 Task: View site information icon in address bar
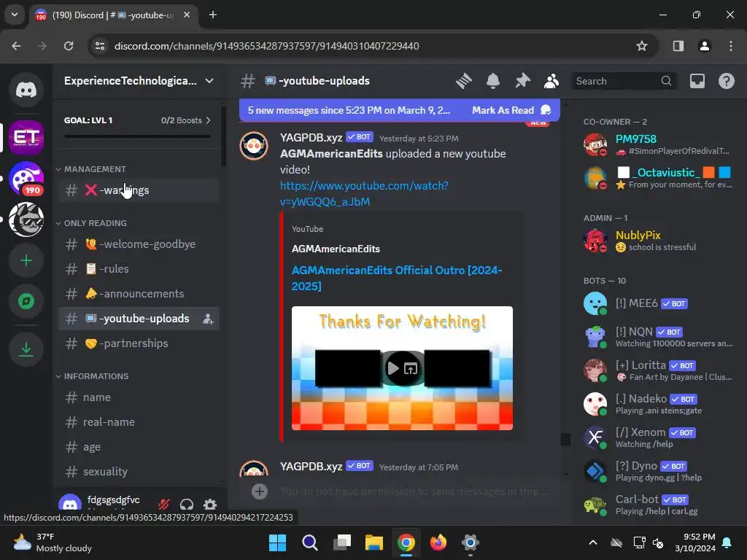(100, 46)
